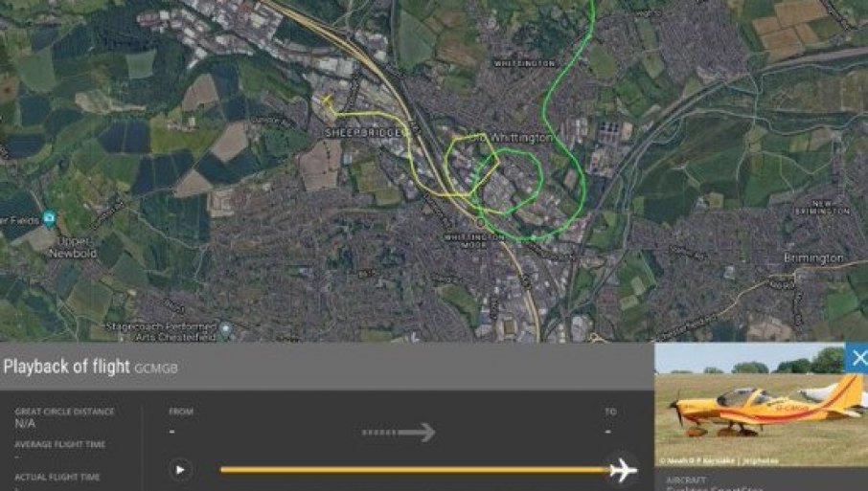Open the yellow aircraft photo
868x491 pixels.
(761, 405)
